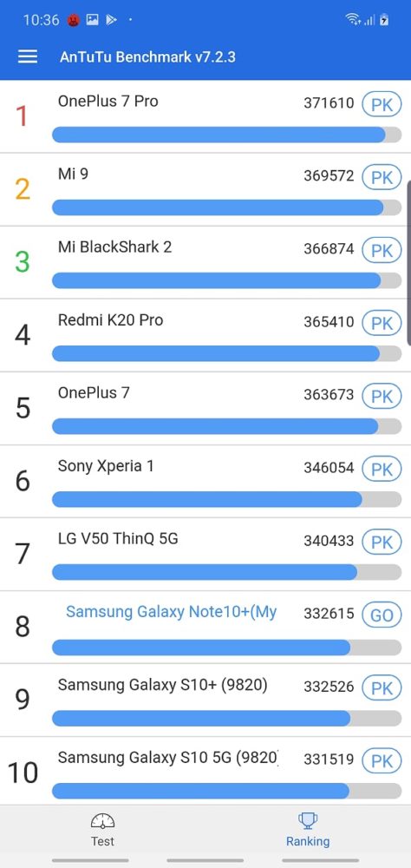Tap the Test speedometer icon
The image size is (411, 868).
click(x=102, y=821)
